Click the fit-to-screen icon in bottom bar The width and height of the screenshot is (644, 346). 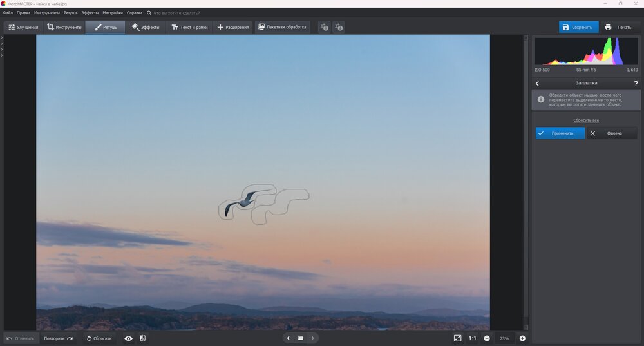tap(457, 338)
